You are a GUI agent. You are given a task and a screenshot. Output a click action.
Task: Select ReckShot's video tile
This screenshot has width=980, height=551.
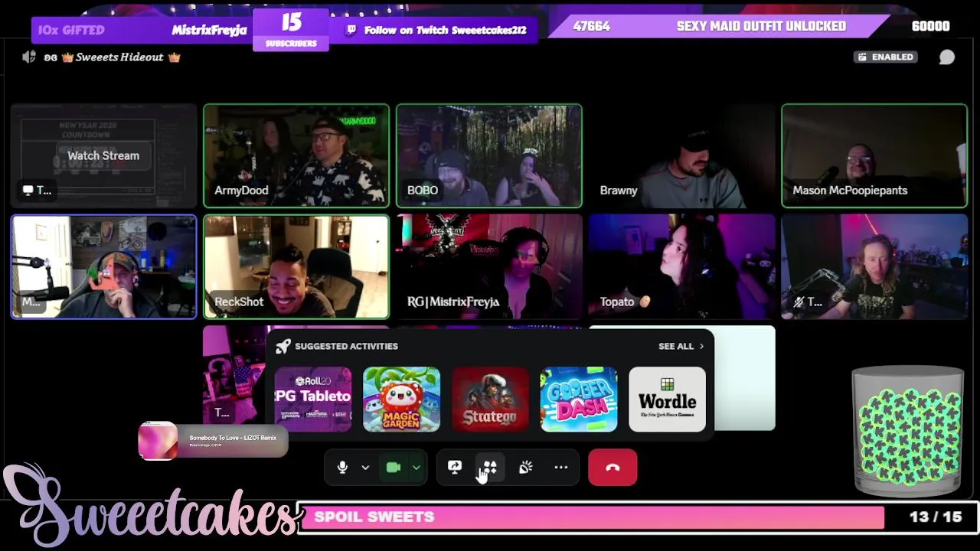296,267
